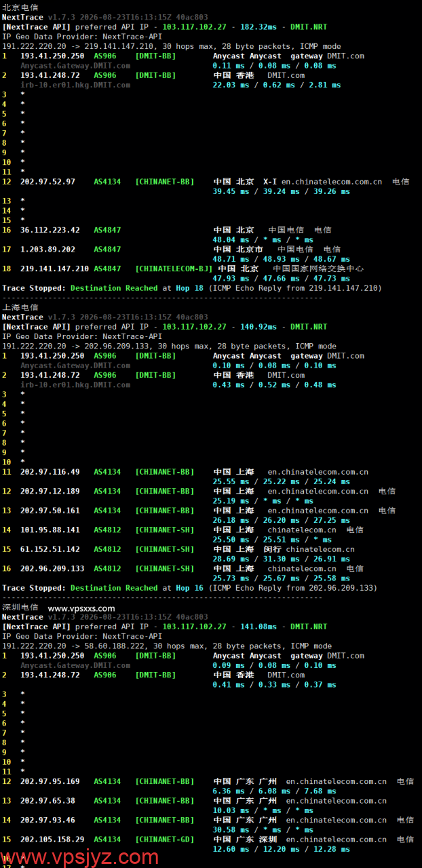Click the CHINANET-GD network tag
Image resolution: width=422 pixels, height=868 pixels.
pyautogui.click(x=165, y=840)
